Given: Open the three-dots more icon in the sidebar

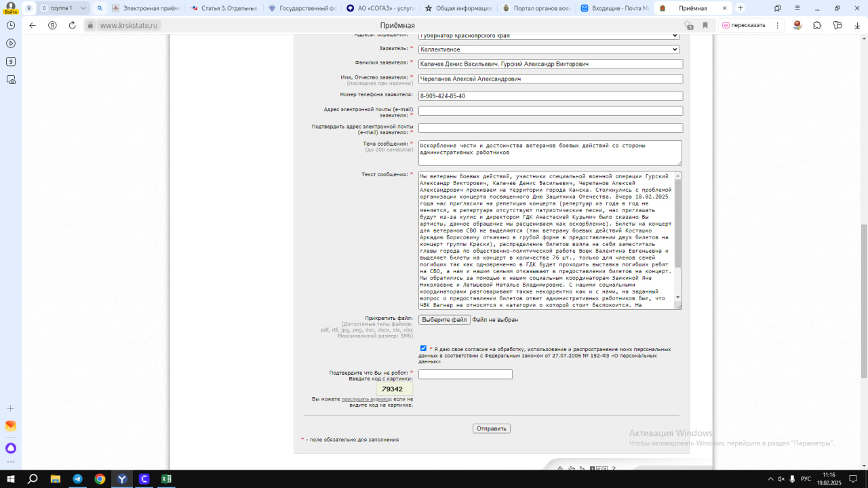Looking at the screenshot, I should [x=11, y=462].
